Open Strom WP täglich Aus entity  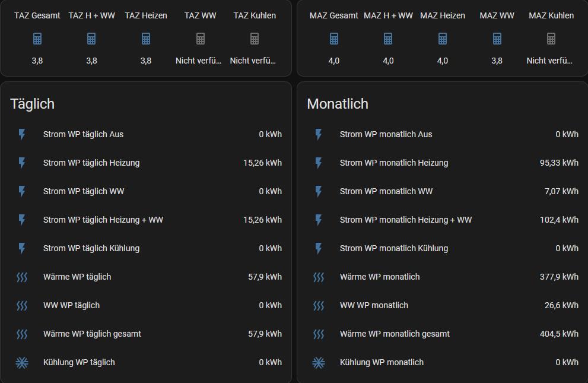(x=84, y=134)
